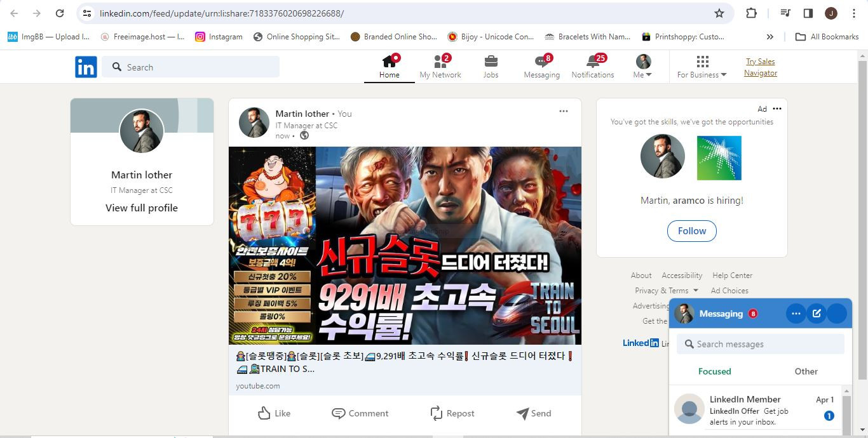This screenshot has width=868, height=438.
Task: Comment on the post
Action: click(360, 413)
